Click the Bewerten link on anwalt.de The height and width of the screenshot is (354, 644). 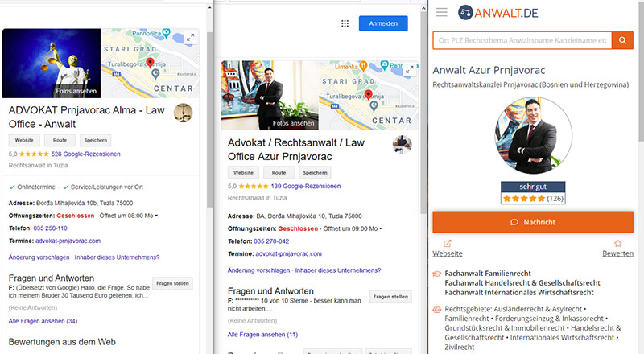[617, 253]
